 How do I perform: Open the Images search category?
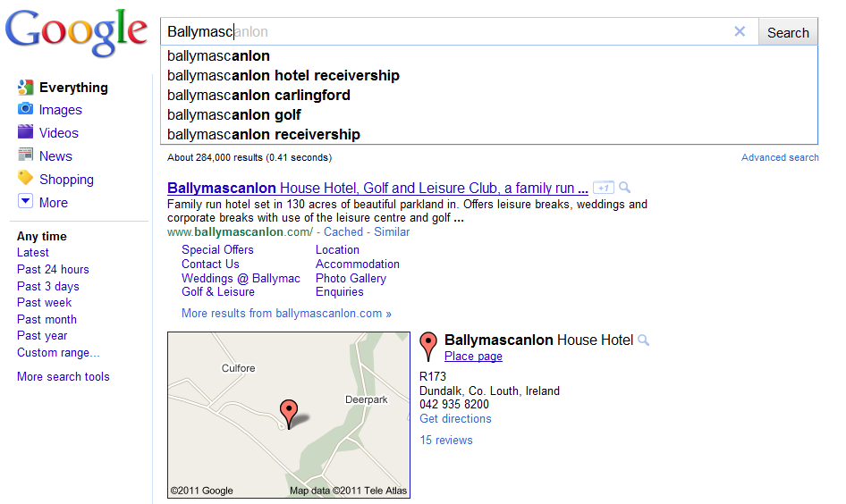tap(61, 110)
